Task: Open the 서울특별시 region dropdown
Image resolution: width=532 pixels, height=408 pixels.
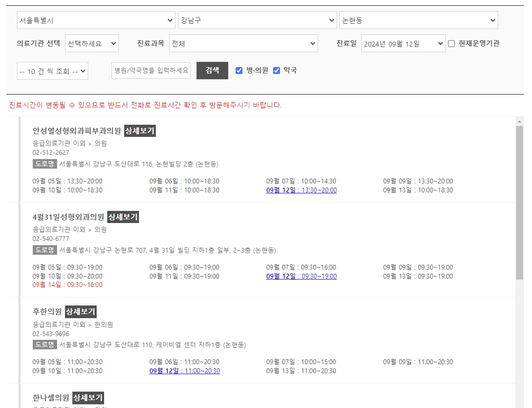Action: click(x=95, y=20)
